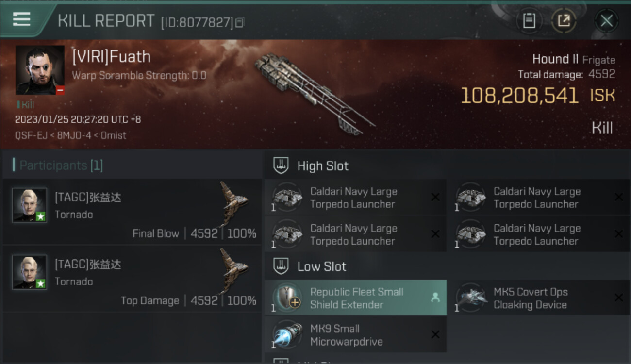
Task: Click the X on MK5 Covert Ops Cloaking row
Action: click(x=618, y=298)
